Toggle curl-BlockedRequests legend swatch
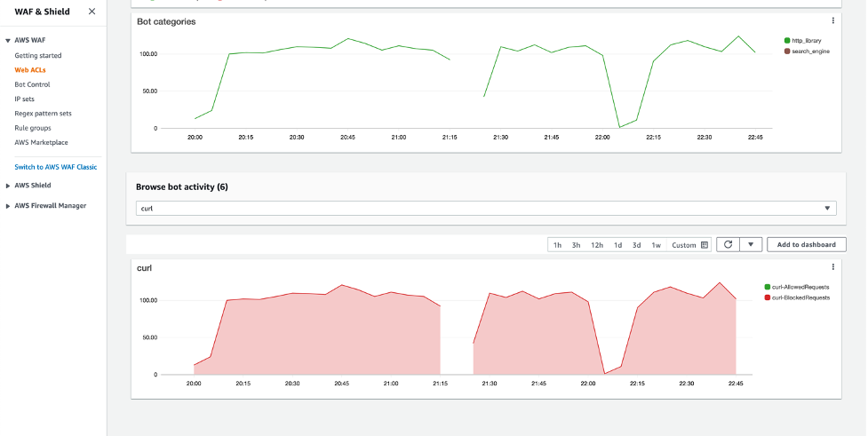The image size is (868, 436). coord(768,297)
